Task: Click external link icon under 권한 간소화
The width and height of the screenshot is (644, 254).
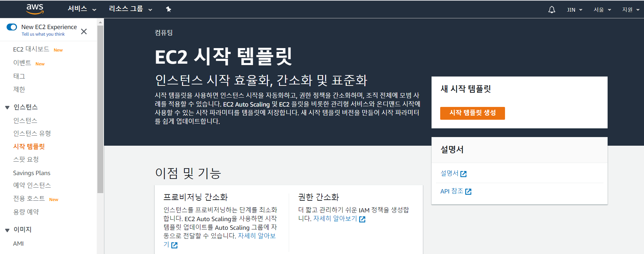Action: [362, 219]
